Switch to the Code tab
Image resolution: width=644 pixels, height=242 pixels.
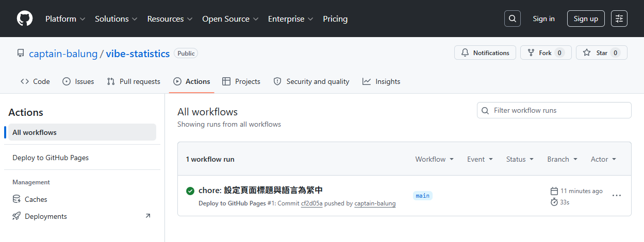pos(35,81)
